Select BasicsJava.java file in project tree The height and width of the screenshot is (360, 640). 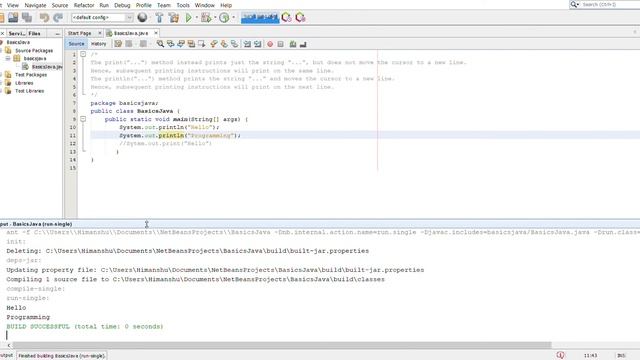pyautogui.click(x=47, y=67)
